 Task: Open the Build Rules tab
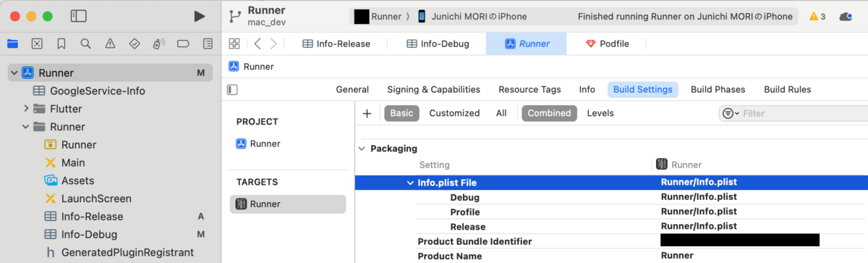pyautogui.click(x=788, y=90)
